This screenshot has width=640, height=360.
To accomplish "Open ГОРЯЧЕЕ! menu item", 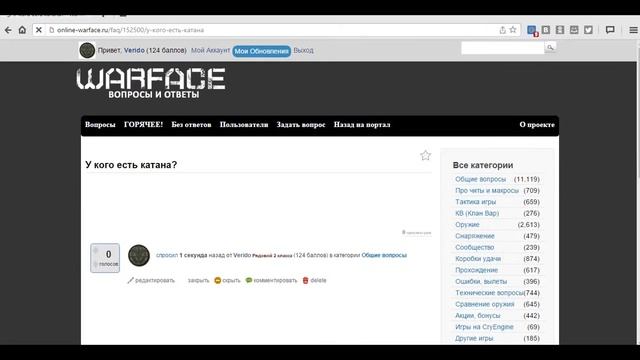I will 143,124.
